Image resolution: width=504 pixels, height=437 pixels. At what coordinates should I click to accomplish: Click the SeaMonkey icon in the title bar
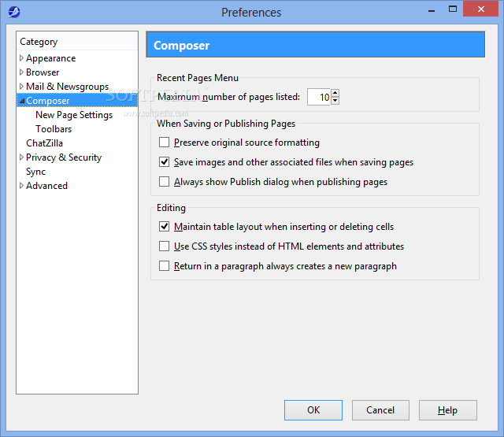click(x=14, y=13)
